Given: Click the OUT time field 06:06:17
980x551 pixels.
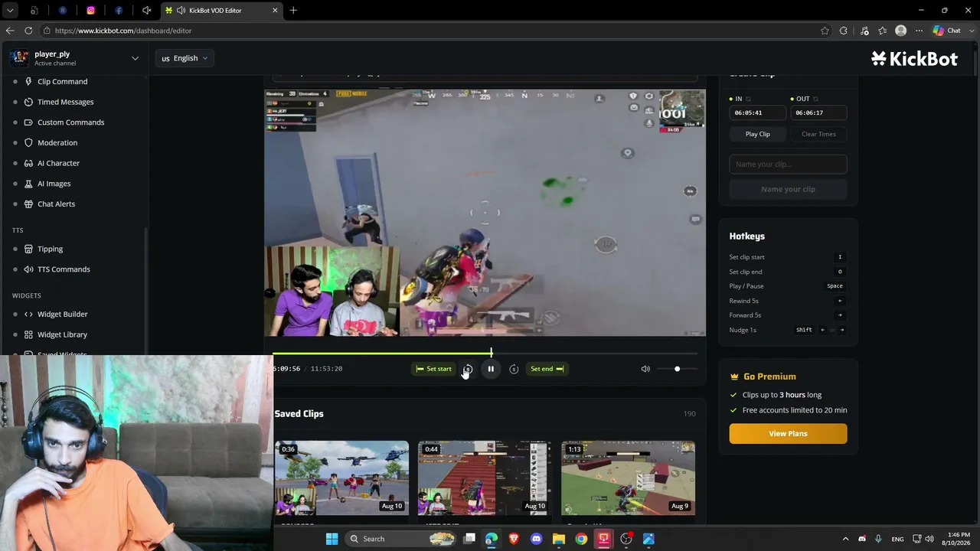Looking at the screenshot, I should pos(818,112).
